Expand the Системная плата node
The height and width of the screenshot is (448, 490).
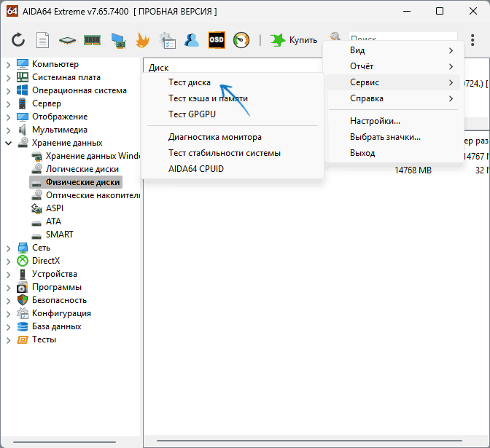[x=9, y=78]
